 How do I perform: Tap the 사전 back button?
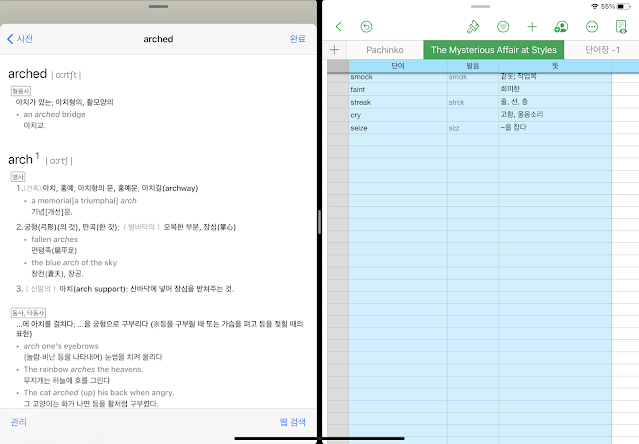20,39
